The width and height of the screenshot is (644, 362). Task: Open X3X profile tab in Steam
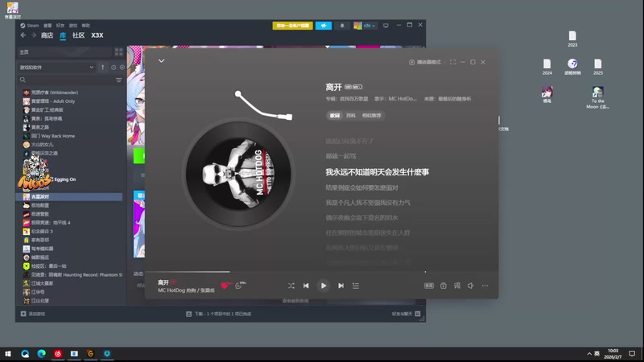coord(97,35)
